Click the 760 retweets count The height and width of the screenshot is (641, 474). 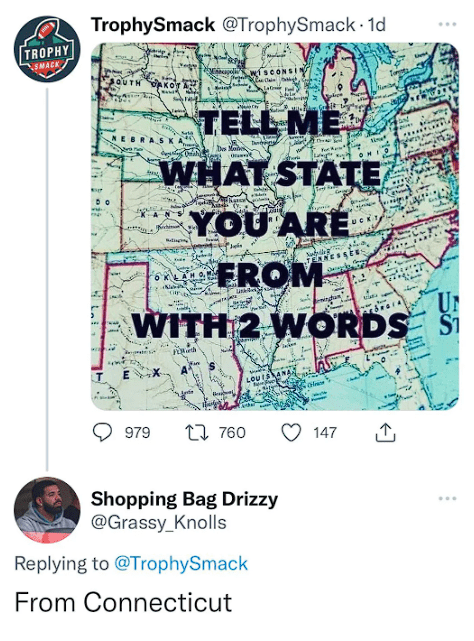[232, 433]
